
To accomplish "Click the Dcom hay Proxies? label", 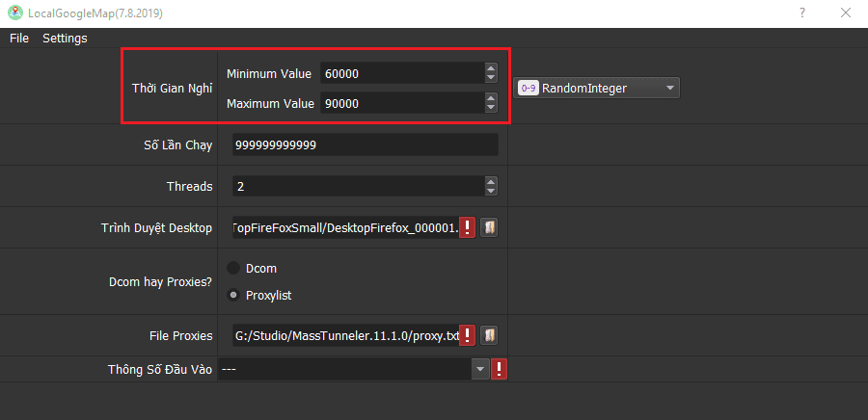I will (160, 282).
